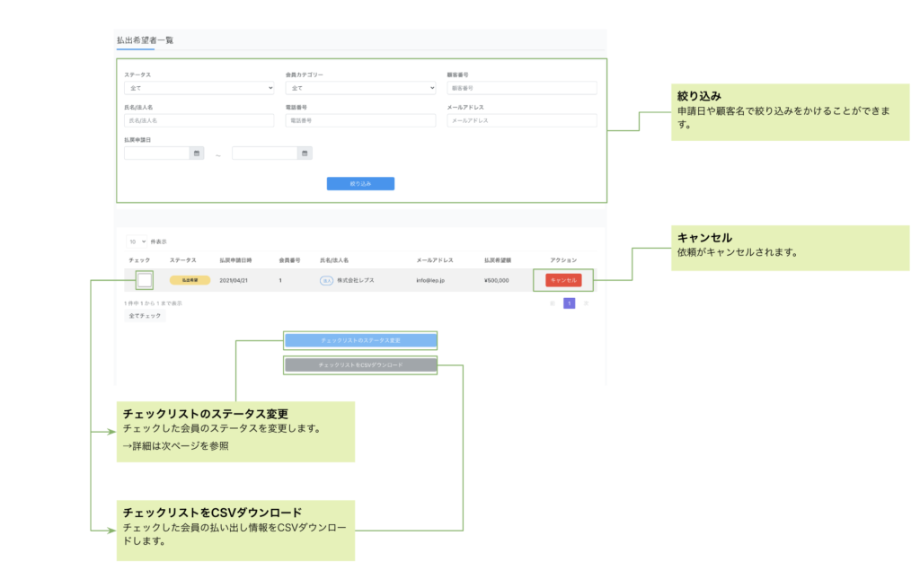Click the yellow 払出希望 status badge
The image size is (920, 588).
pos(190,280)
